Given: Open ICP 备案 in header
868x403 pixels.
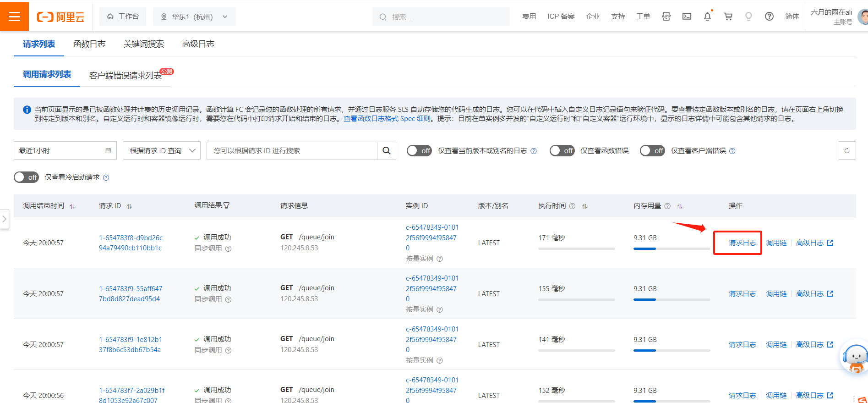Looking at the screenshot, I should click(561, 17).
